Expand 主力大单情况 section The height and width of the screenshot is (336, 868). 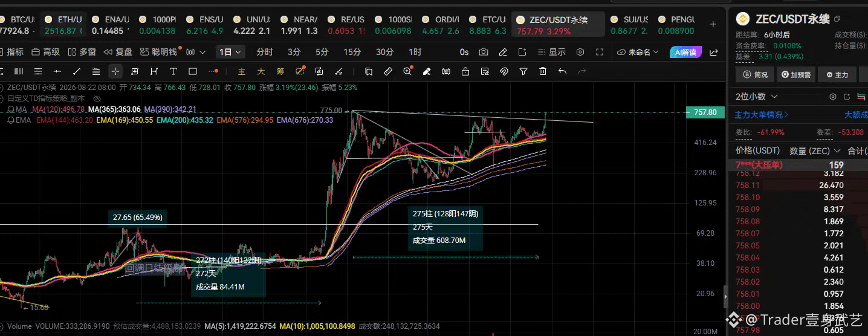(x=762, y=115)
